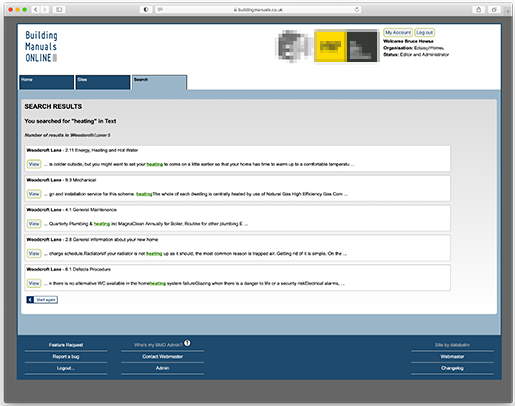Open the Safari share icon
Viewport: 515px width, 406px height.
pos(478,10)
